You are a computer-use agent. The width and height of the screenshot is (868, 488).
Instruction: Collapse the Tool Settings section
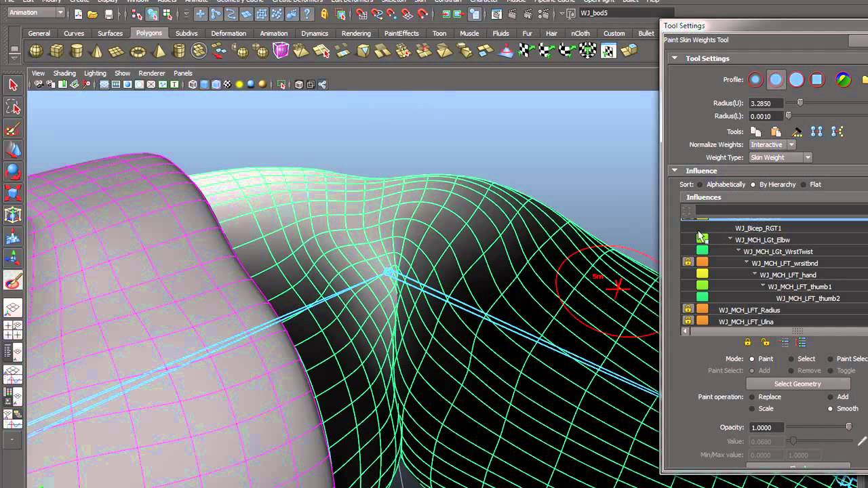pyautogui.click(x=675, y=58)
